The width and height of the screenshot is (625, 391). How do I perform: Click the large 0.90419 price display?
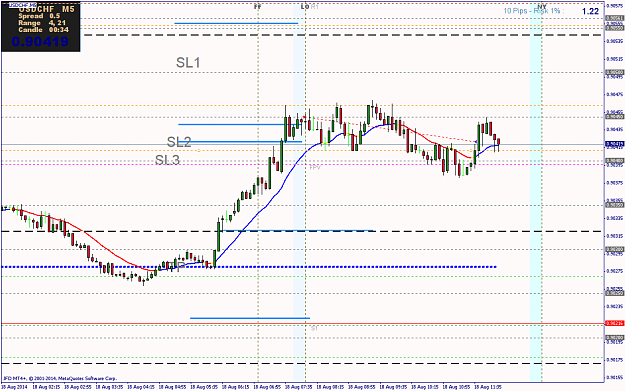pyautogui.click(x=40, y=41)
